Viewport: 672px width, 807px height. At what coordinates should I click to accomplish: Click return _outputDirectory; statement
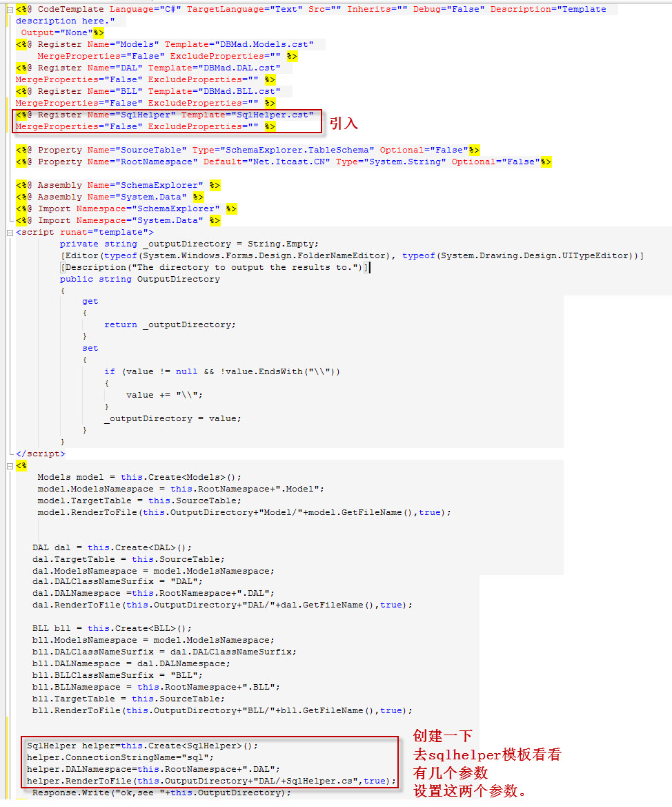coord(170,325)
